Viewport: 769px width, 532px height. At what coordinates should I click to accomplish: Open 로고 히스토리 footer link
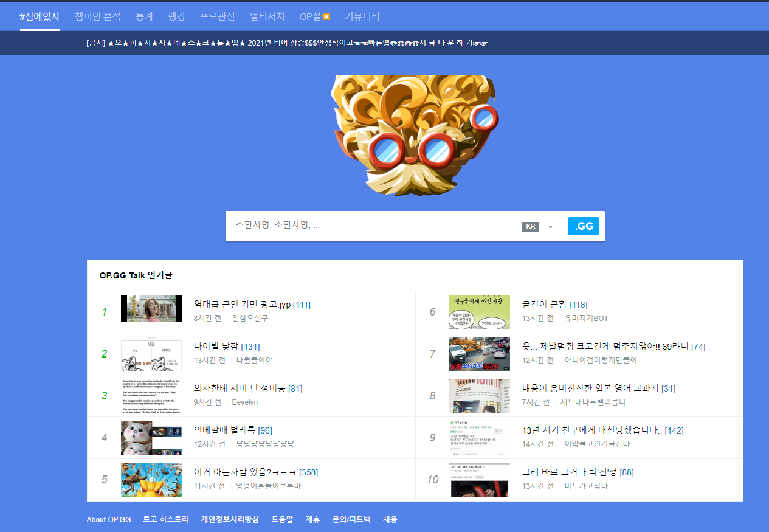[x=166, y=519]
